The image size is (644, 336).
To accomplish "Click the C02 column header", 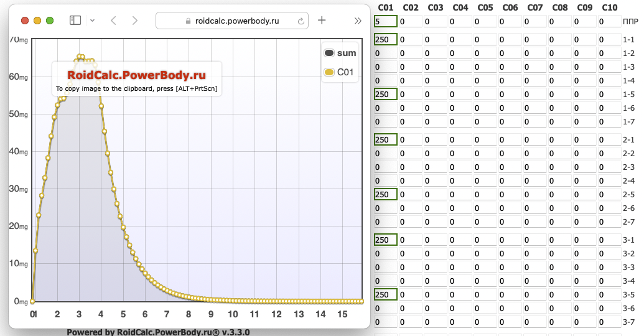I will (x=411, y=7).
